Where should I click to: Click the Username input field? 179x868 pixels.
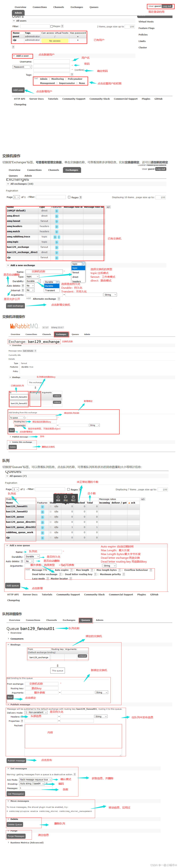coord(52,62)
